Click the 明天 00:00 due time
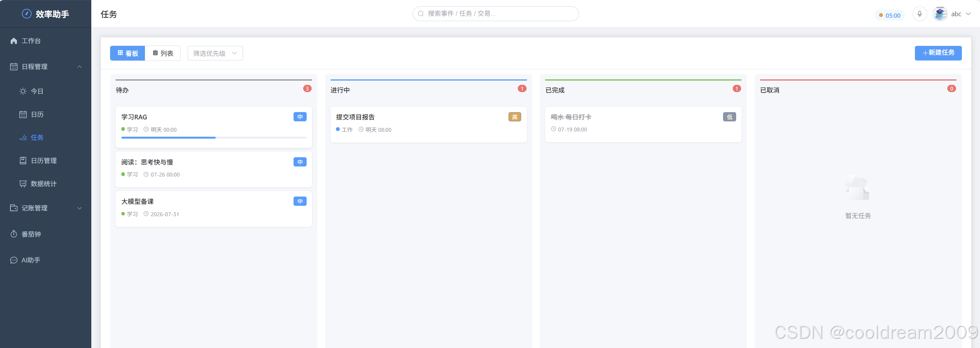Image resolution: width=980 pixels, height=348 pixels. tap(164, 130)
